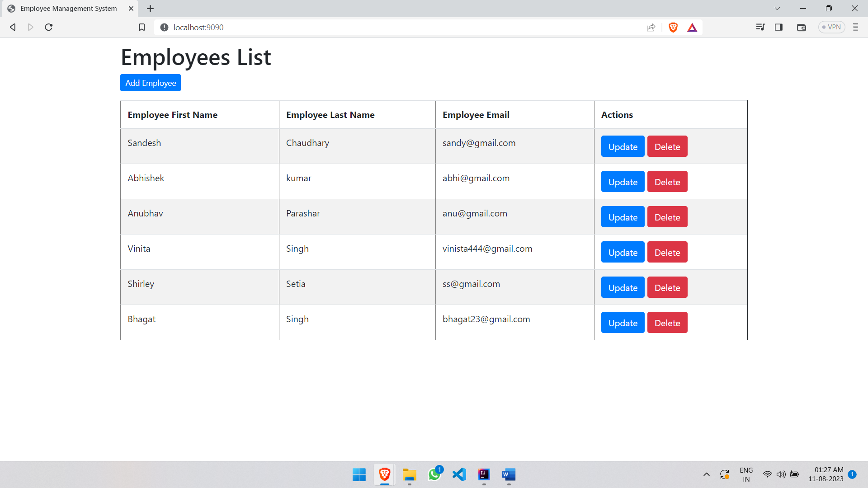Open the Brave Wallet icon
The width and height of the screenshot is (868, 488).
(802, 27)
